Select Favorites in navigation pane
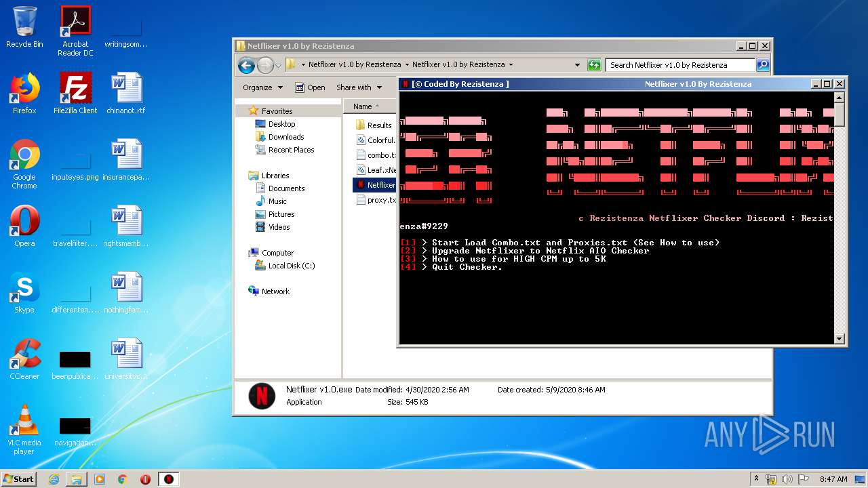 pos(270,110)
